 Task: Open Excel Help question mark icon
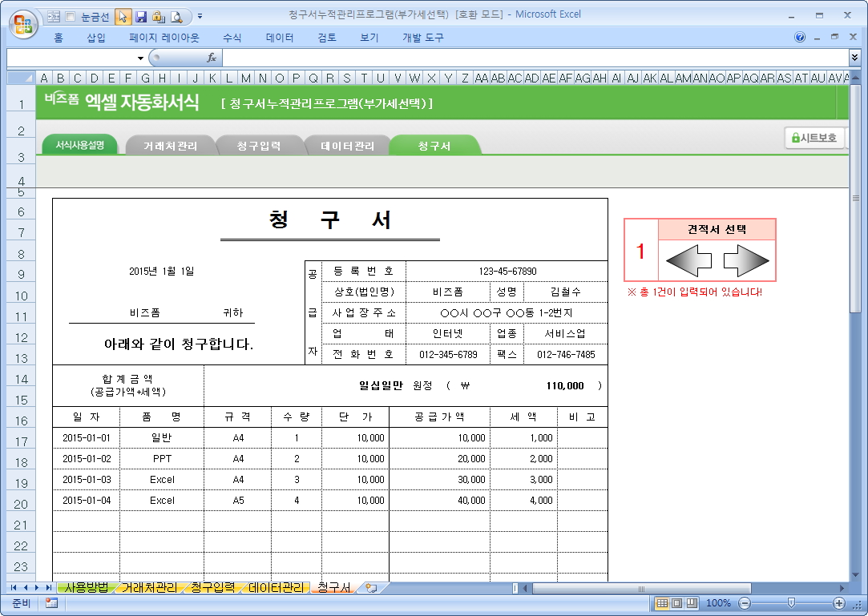pyautogui.click(x=800, y=38)
